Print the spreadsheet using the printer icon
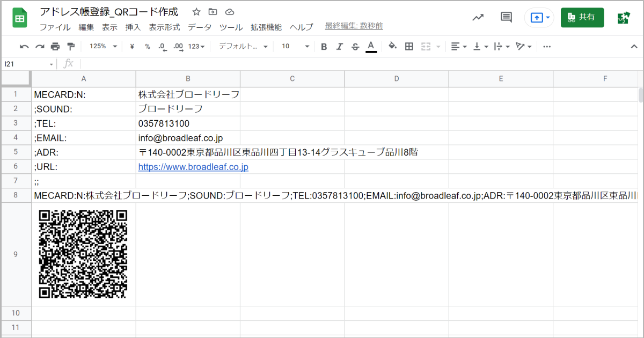This screenshot has width=644, height=338. (x=55, y=47)
